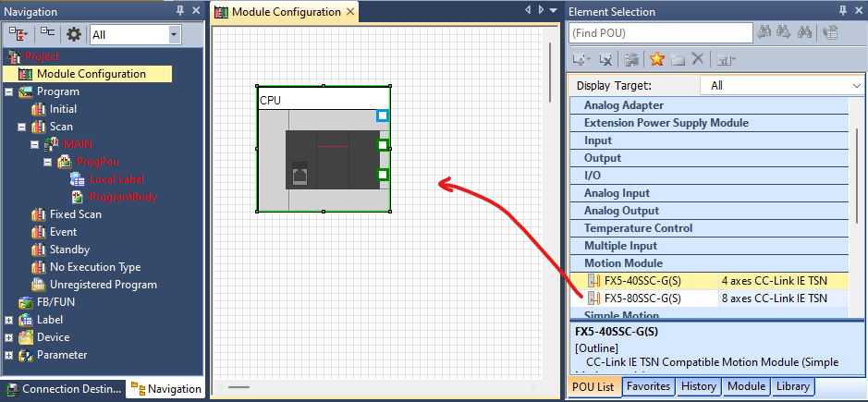Click the add element list icon
This screenshot has height=402, width=868.
tap(581, 59)
